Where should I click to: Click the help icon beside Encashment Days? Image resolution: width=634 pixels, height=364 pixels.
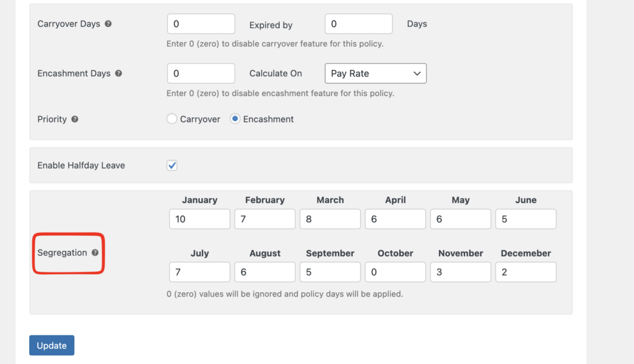pyautogui.click(x=118, y=73)
